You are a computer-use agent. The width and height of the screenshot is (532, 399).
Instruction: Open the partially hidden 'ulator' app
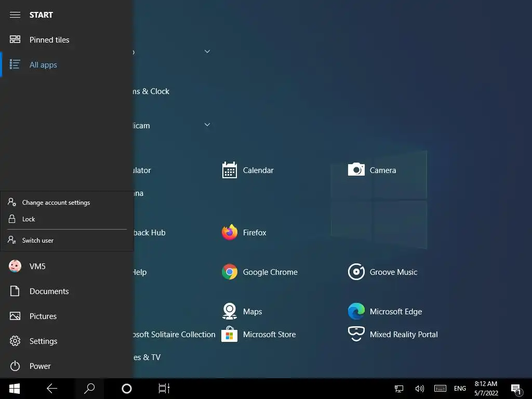pyautogui.click(x=142, y=170)
